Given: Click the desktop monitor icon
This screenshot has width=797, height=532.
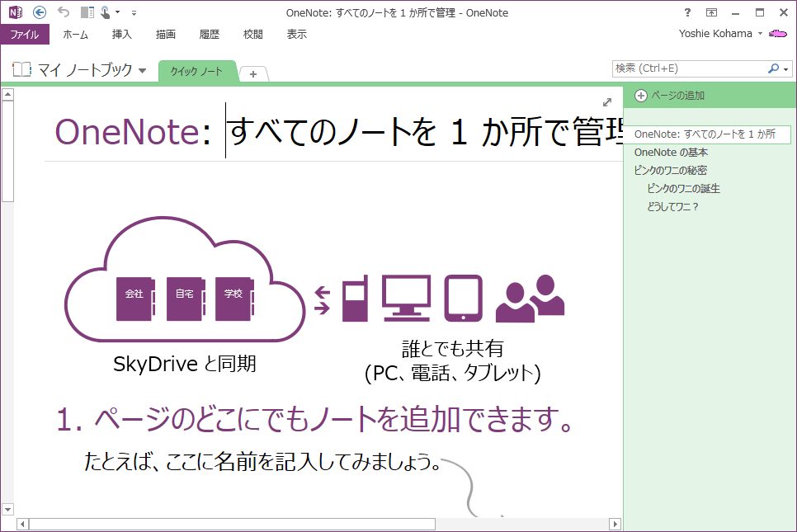Looking at the screenshot, I should 406,299.
